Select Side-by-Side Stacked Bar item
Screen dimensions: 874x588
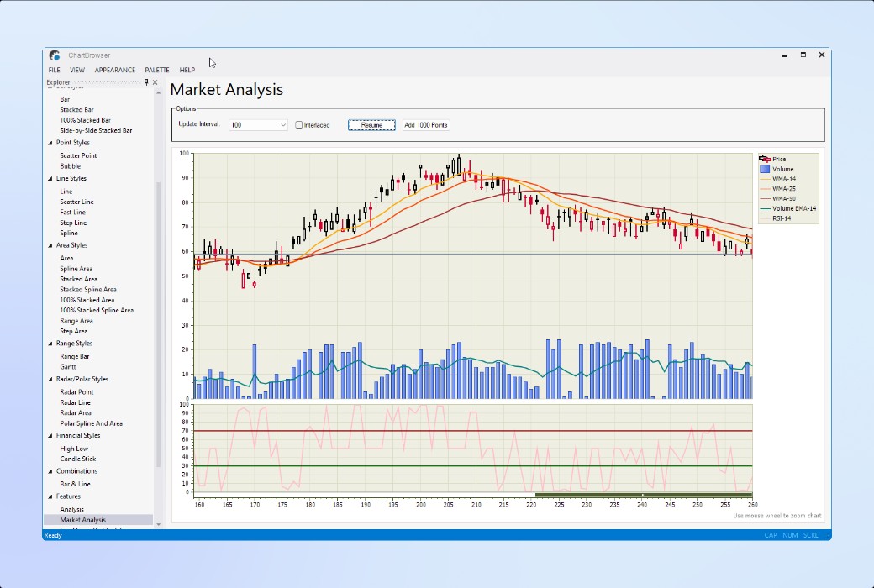(96, 130)
